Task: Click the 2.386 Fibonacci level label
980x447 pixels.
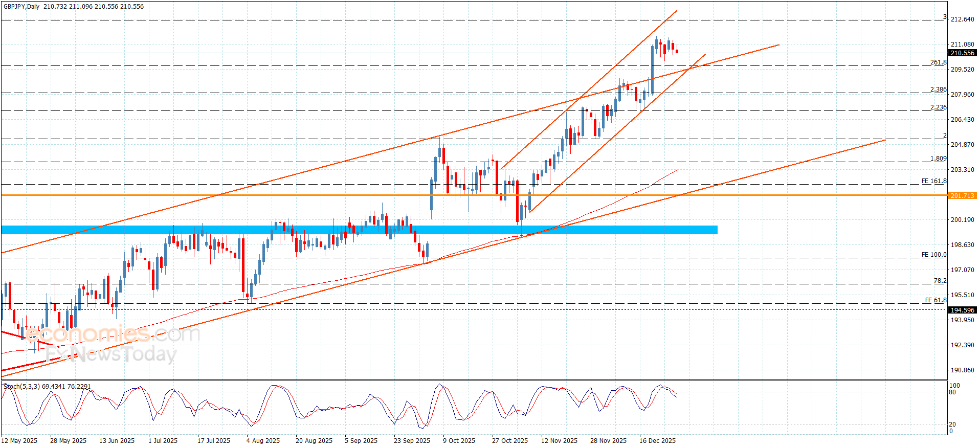Action: [938, 90]
